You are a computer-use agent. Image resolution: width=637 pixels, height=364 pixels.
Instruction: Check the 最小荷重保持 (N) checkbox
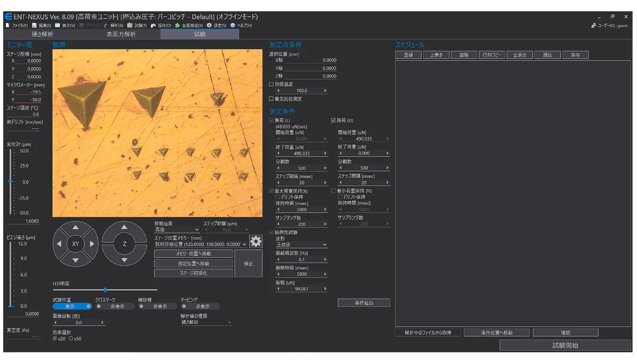(x=334, y=191)
